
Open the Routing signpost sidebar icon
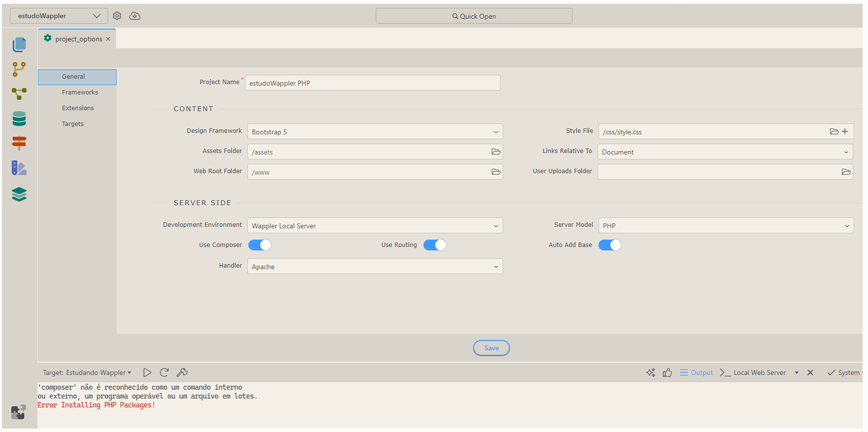pyautogui.click(x=19, y=143)
